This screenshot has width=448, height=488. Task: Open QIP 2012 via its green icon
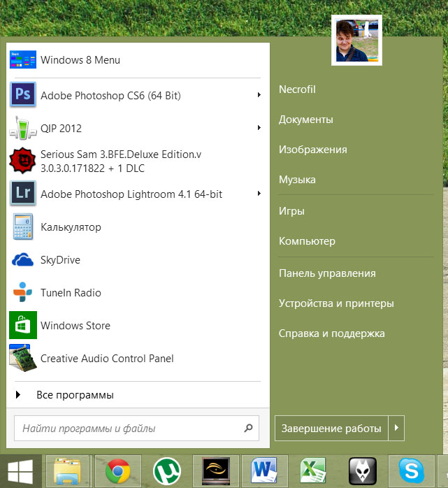pyautogui.click(x=22, y=128)
